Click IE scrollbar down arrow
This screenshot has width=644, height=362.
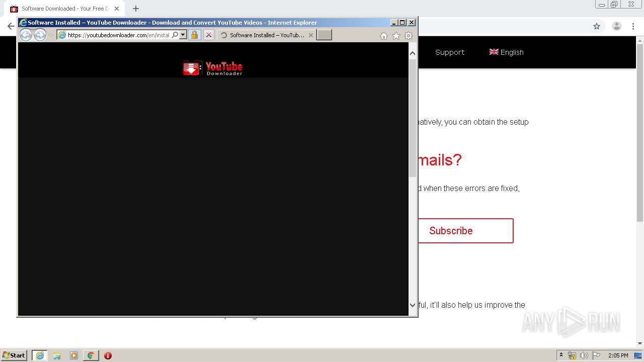pos(413,305)
